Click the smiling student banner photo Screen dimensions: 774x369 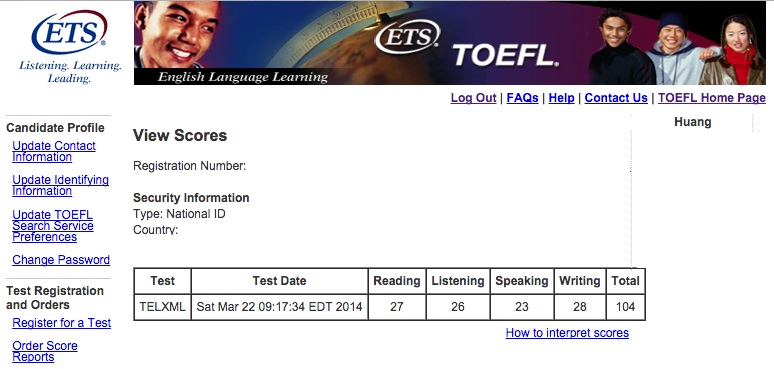click(177, 35)
